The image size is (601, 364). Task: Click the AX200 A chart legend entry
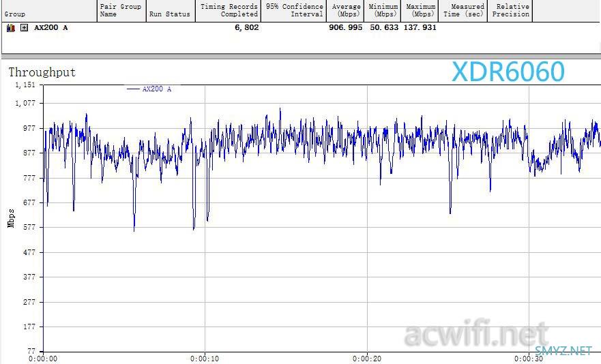149,89
